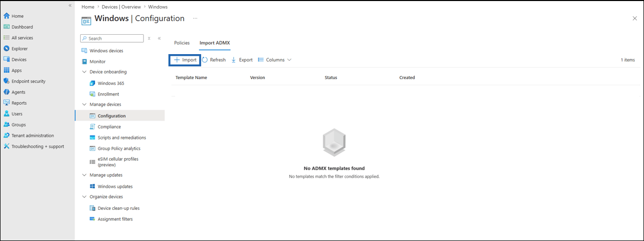Open the Users person icon
The width and height of the screenshot is (644, 241).
7,114
